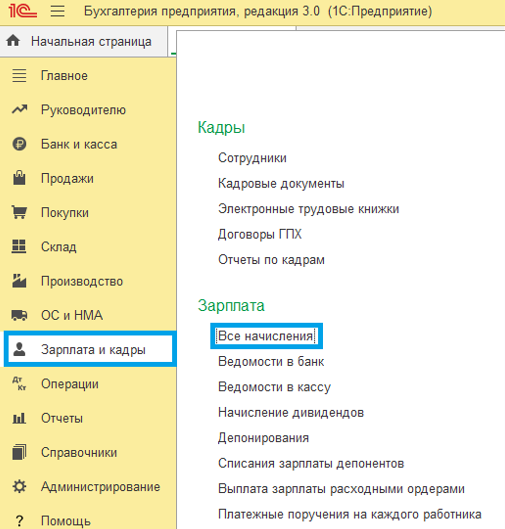505x529 pixels.
Task: Open Все начисления
Action: 266,336
